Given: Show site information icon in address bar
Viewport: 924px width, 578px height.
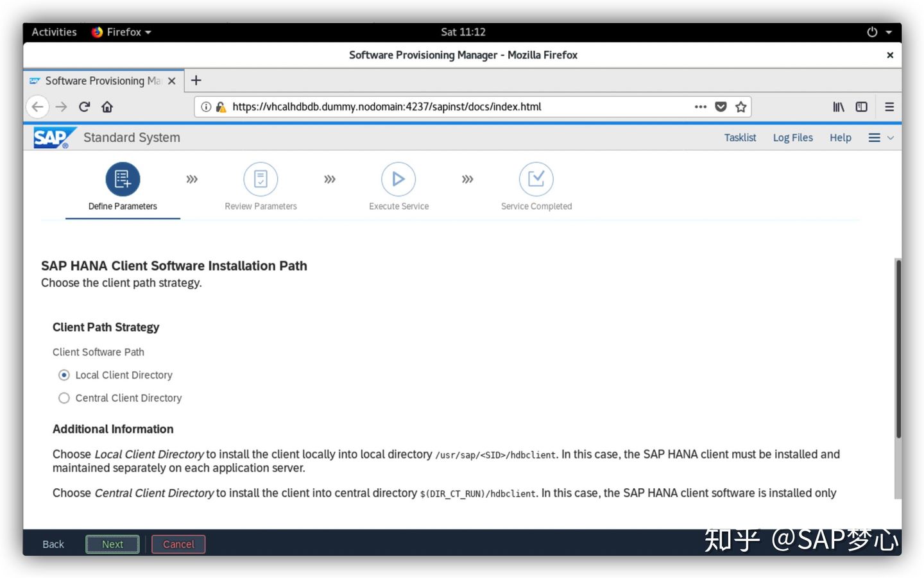Looking at the screenshot, I should [206, 106].
